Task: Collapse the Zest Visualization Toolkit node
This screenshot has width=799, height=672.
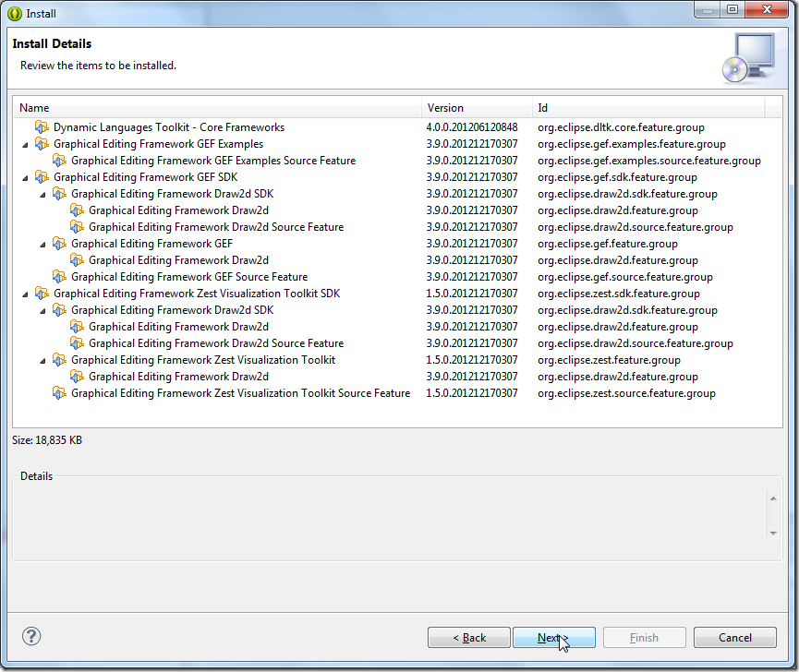Action: point(42,361)
